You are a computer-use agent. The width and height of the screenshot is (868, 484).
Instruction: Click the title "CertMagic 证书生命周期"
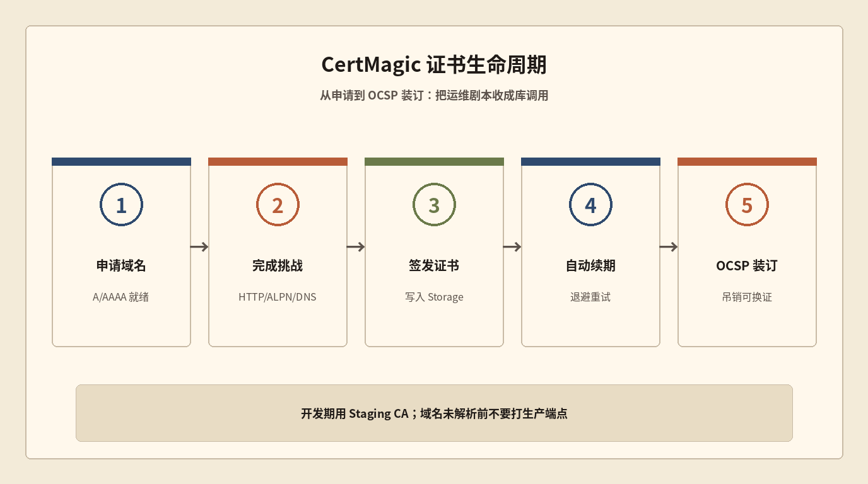click(x=434, y=65)
